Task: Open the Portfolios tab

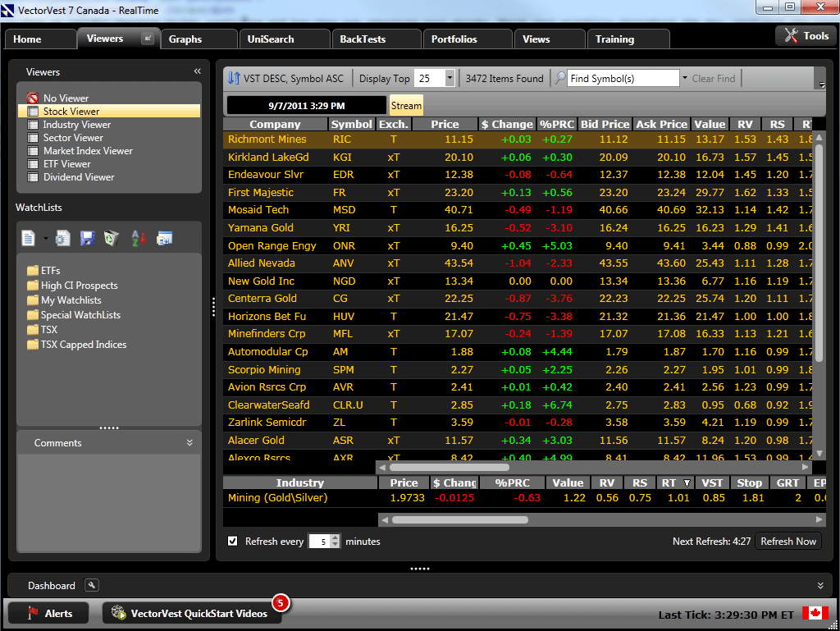Action: point(454,39)
